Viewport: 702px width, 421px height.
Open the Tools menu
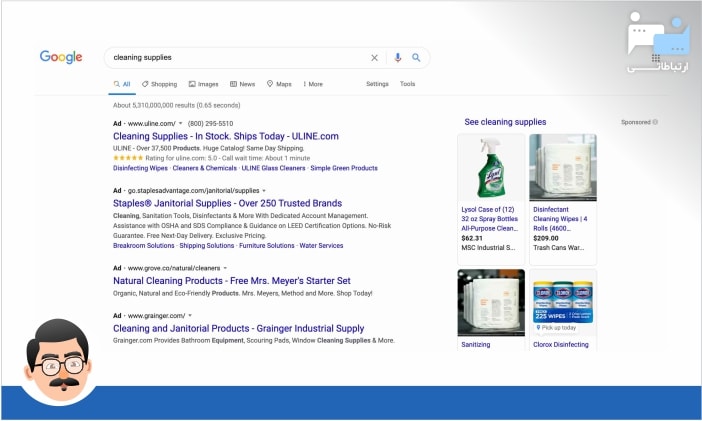[407, 84]
